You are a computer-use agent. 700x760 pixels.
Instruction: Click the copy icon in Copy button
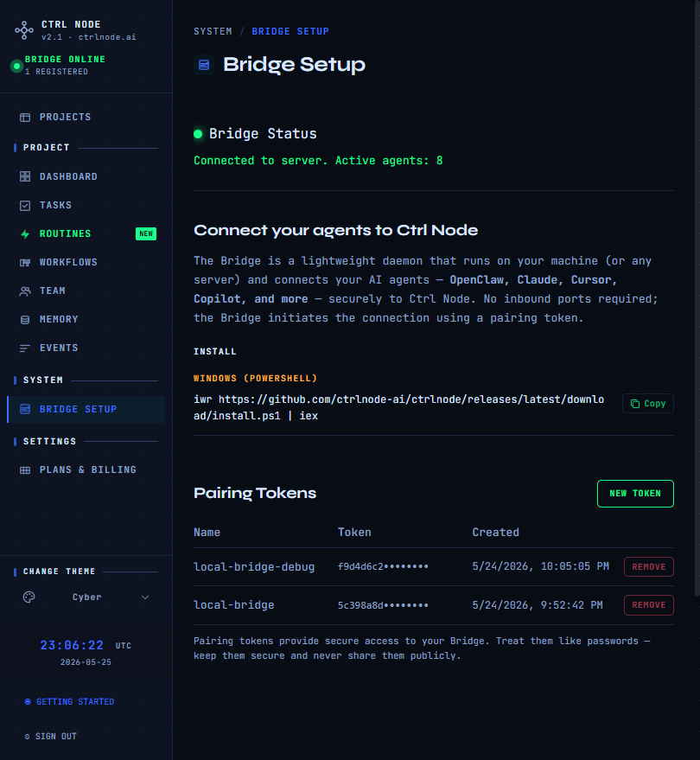point(635,404)
